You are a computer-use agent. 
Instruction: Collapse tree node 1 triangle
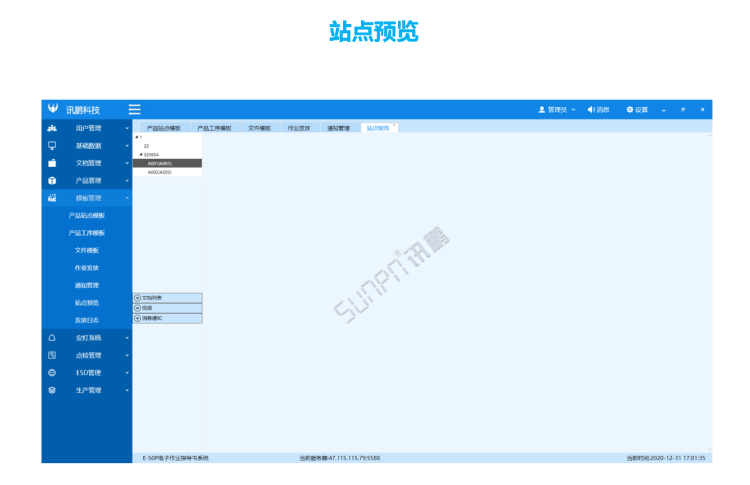[137, 137]
